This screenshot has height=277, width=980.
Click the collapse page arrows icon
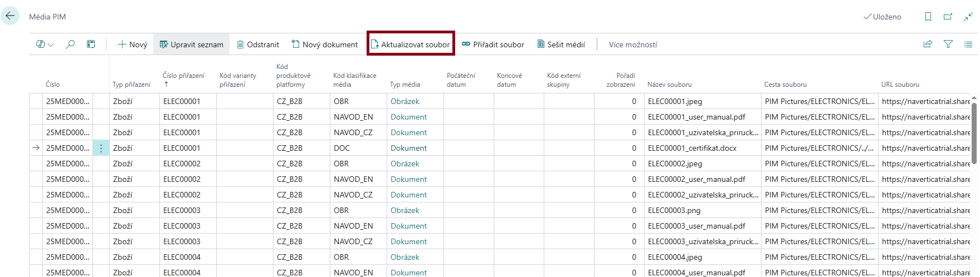pos(968,17)
